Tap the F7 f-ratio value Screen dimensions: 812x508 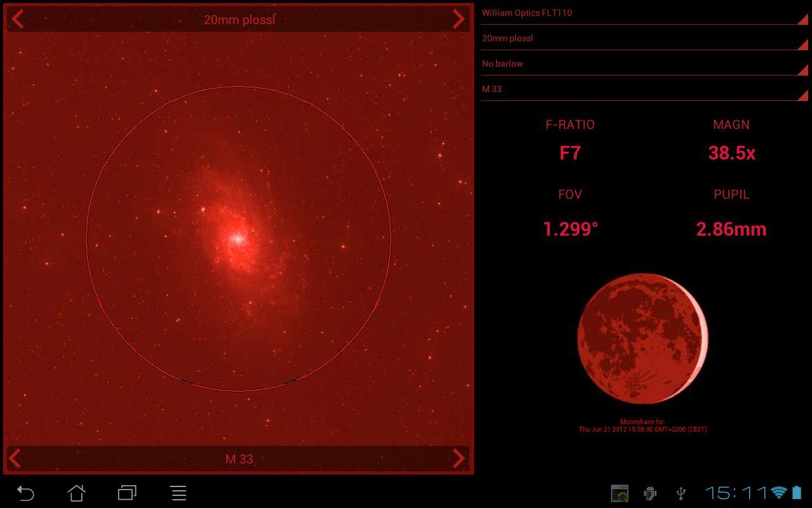[x=570, y=153]
